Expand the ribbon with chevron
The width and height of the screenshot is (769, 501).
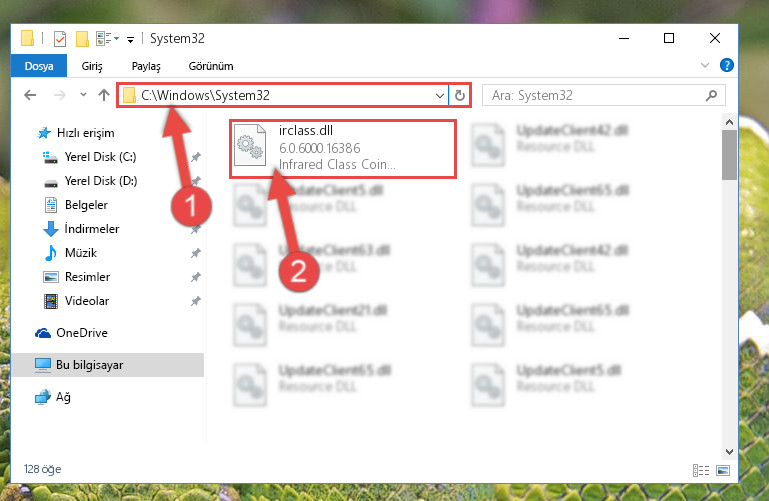(x=705, y=65)
